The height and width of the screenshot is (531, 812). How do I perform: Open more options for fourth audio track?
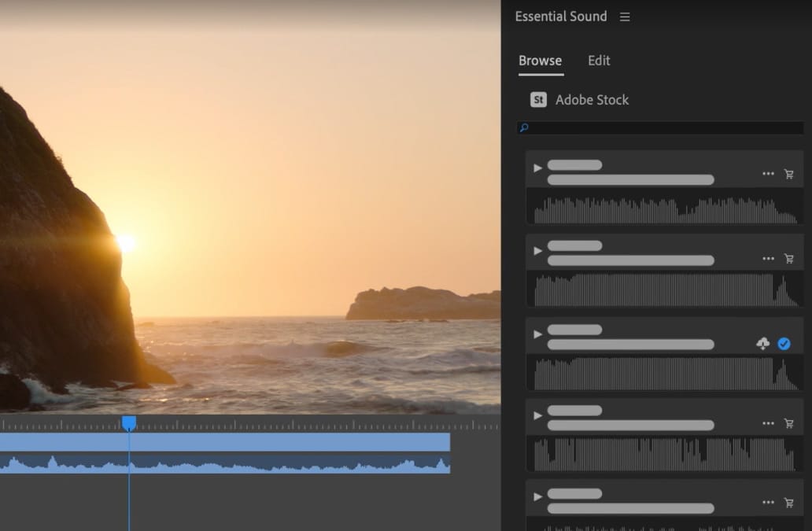click(x=768, y=423)
